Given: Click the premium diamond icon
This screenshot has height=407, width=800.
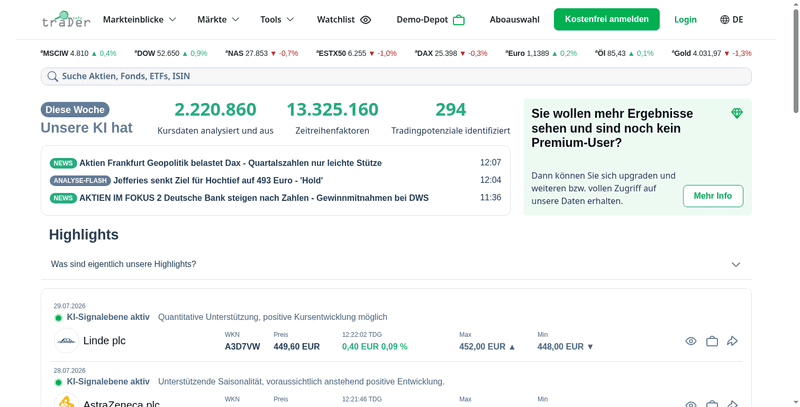Looking at the screenshot, I should click(737, 113).
